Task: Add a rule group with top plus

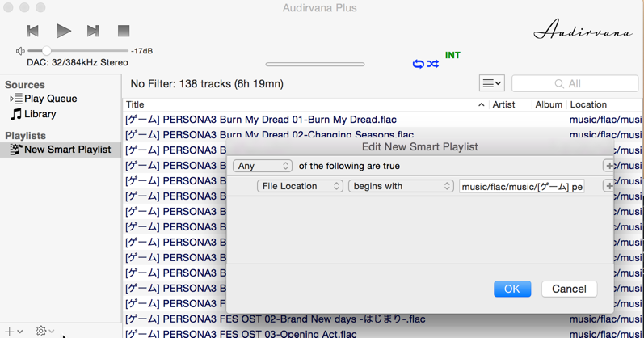Action: click(x=608, y=166)
